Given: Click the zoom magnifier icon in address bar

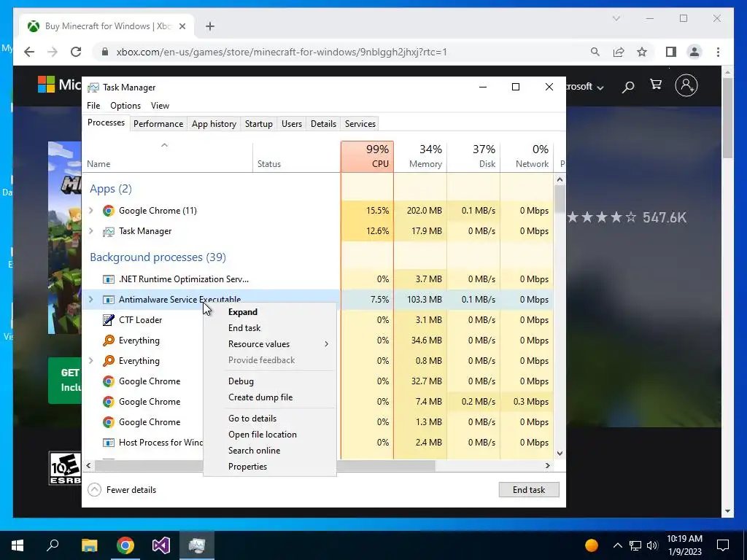Looking at the screenshot, I should coord(595,52).
